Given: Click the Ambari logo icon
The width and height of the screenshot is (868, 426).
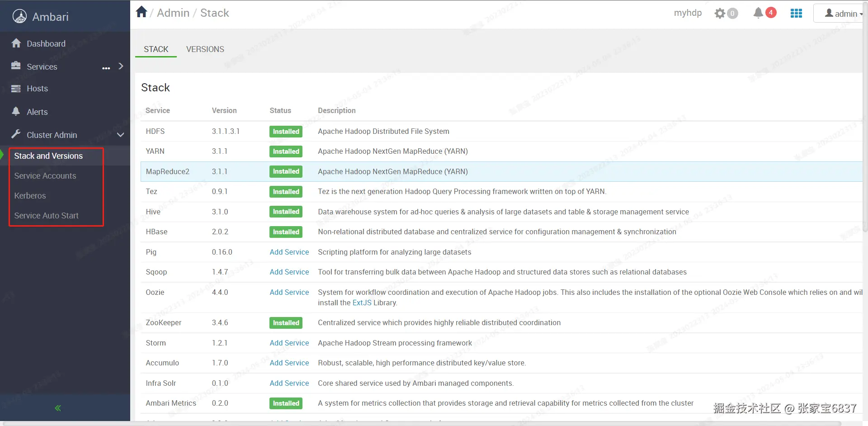Looking at the screenshot, I should [x=19, y=17].
